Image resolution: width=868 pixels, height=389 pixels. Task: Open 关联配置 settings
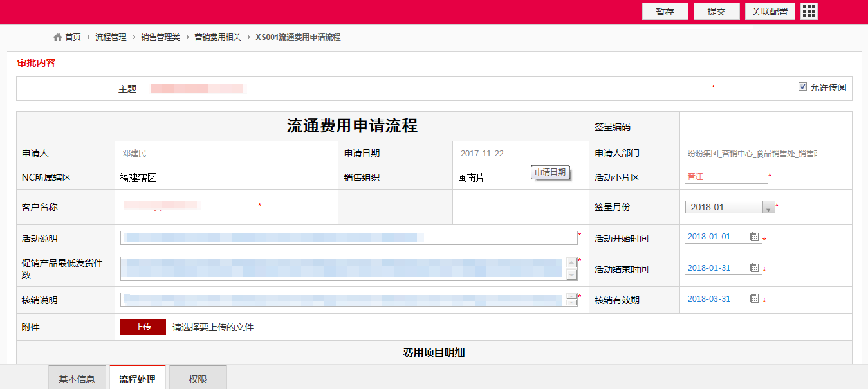click(770, 12)
